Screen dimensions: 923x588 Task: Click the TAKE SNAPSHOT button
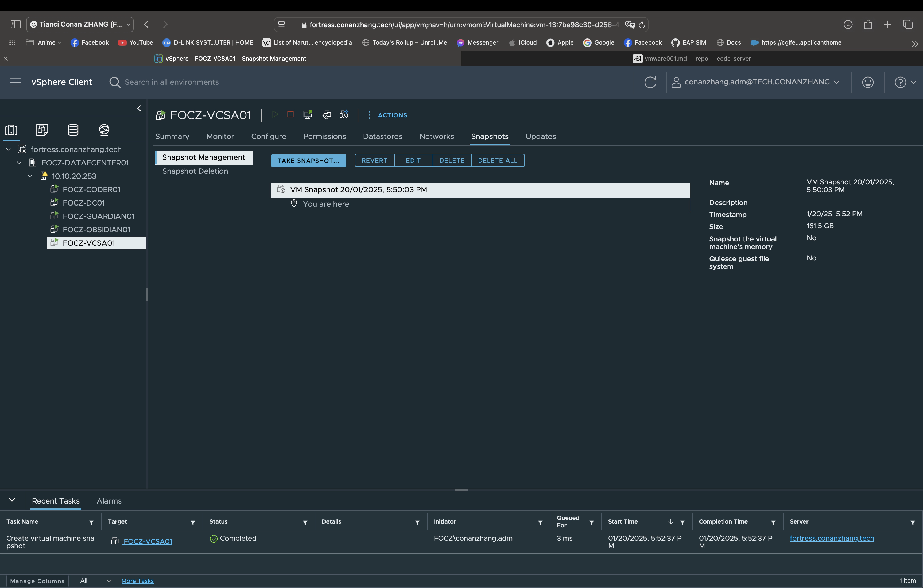coord(308,160)
